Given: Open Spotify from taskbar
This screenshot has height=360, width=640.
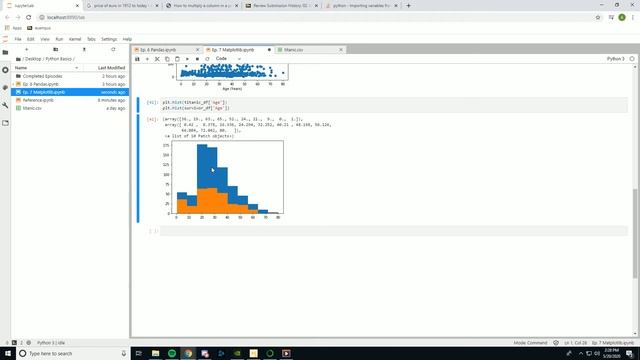Looking at the screenshot, I should pos(172,353).
